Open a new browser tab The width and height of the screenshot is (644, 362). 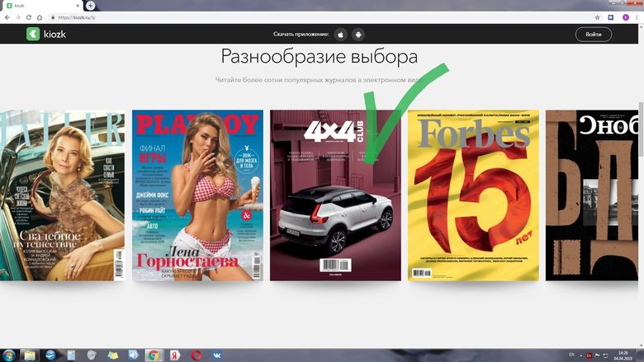click(91, 5)
